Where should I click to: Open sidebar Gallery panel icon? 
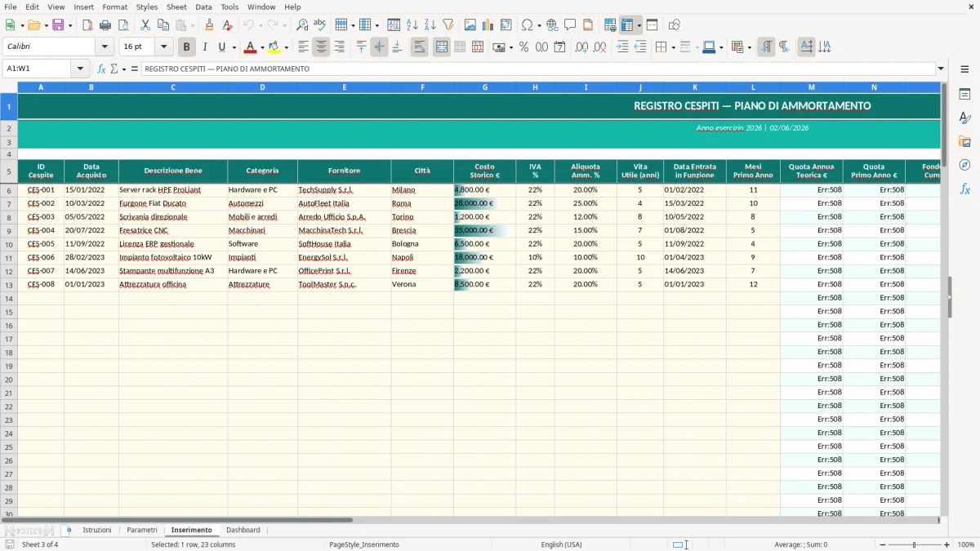[964, 141]
